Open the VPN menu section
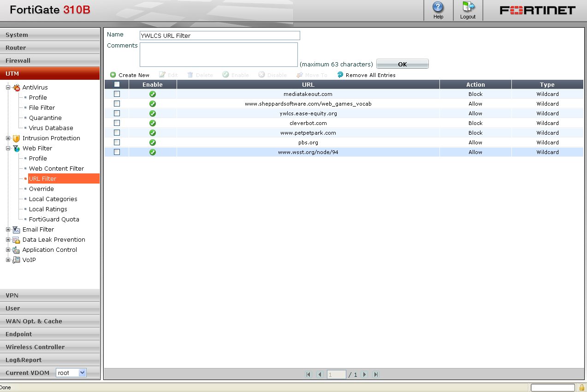Image resolution: width=587 pixels, height=392 pixels. pyautogui.click(x=50, y=295)
